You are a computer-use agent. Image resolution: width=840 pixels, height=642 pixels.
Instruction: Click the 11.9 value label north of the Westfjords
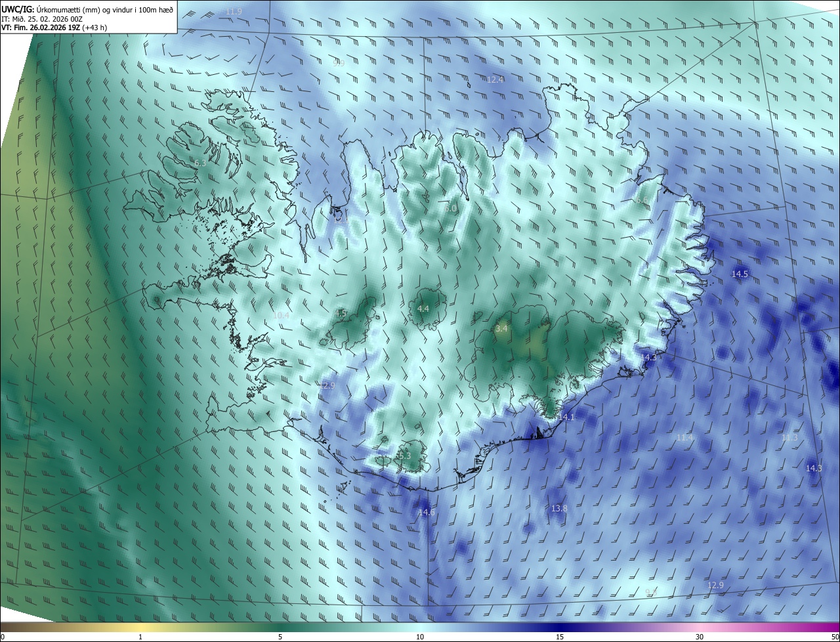(234, 12)
